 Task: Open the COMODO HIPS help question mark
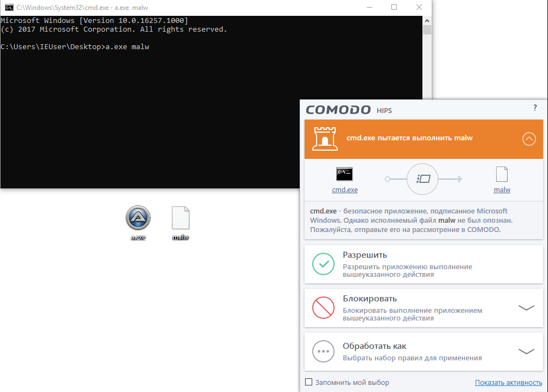pyautogui.click(x=535, y=108)
